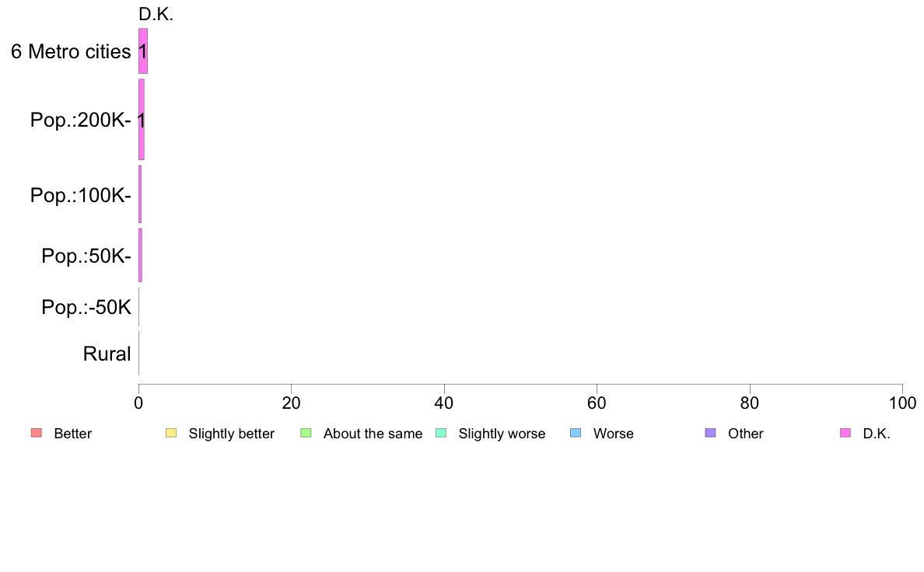This screenshot has width=924, height=572.
Task: Click the Rural row label
Action: (107, 354)
